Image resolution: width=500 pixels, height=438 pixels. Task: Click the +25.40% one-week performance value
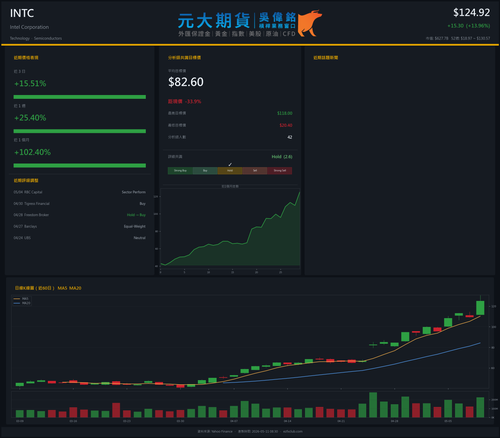coord(30,118)
